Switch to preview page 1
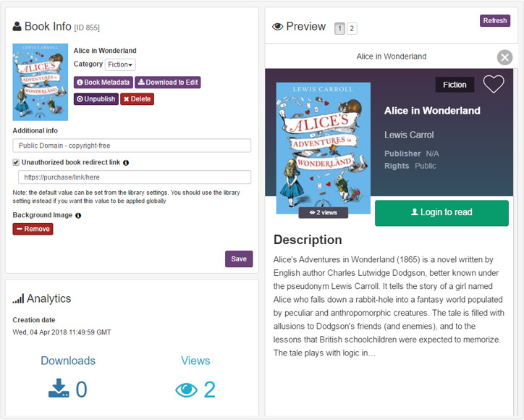 tap(339, 29)
